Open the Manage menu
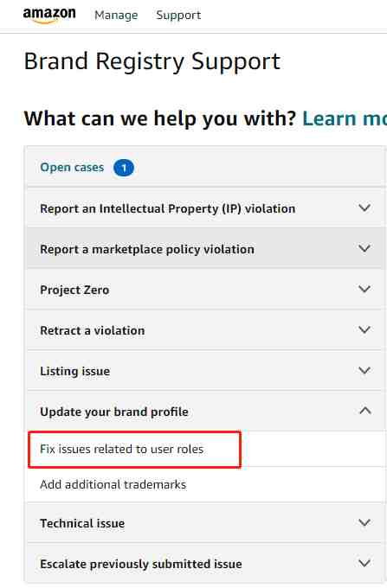This screenshot has height=588, width=387. pyautogui.click(x=116, y=15)
